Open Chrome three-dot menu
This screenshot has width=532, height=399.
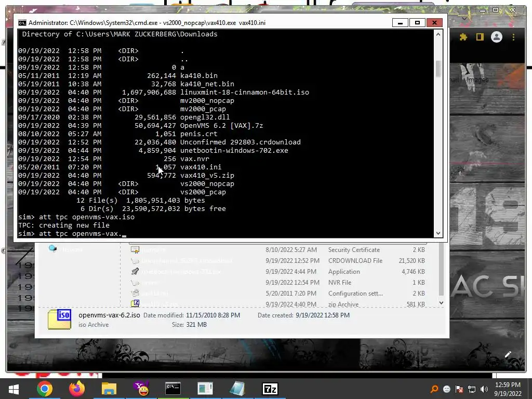(x=513, y=37)
